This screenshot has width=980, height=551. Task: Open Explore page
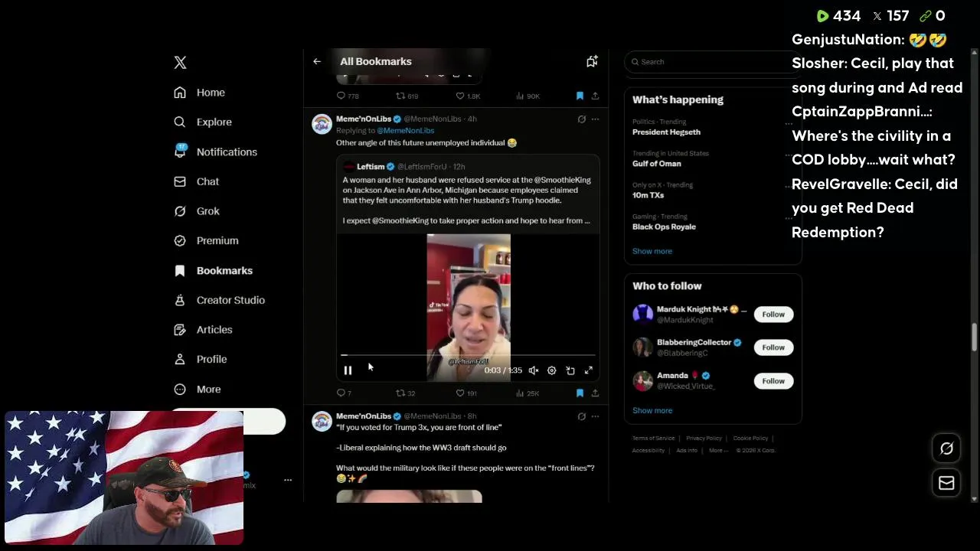202,122
